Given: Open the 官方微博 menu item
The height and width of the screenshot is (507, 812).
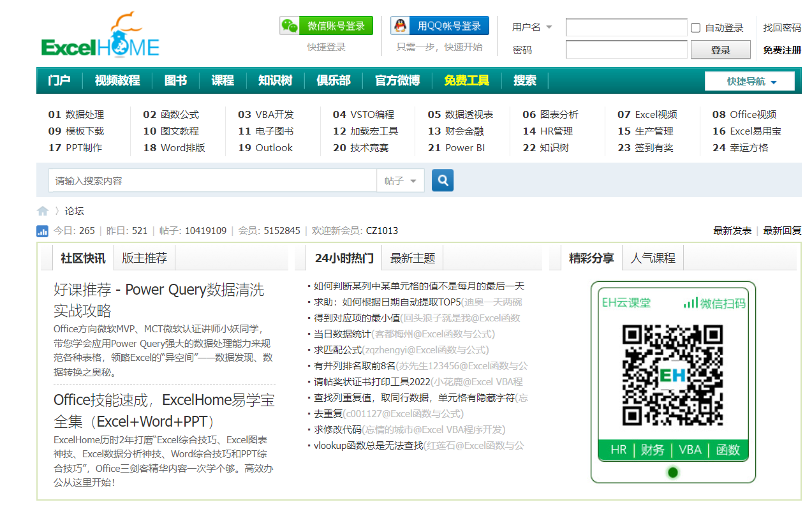Looking at the screenshot, I should click(x=397, y=80).
